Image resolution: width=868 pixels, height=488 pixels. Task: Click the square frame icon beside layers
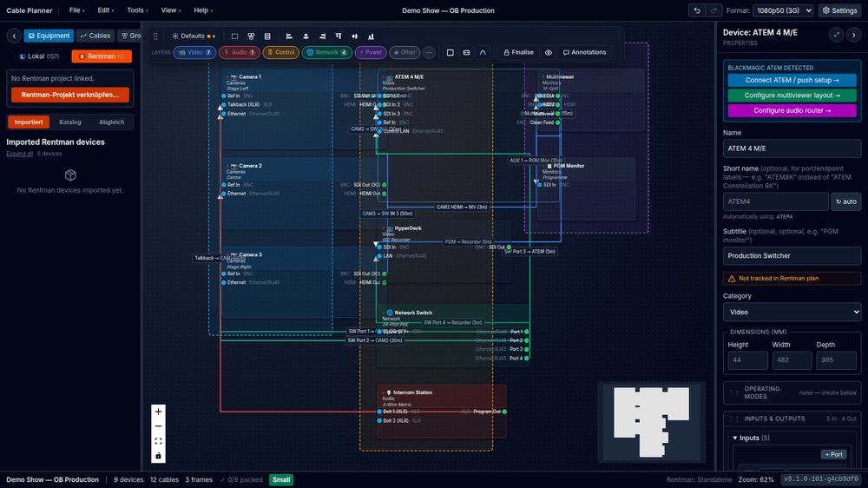click(x=450, y=53)
